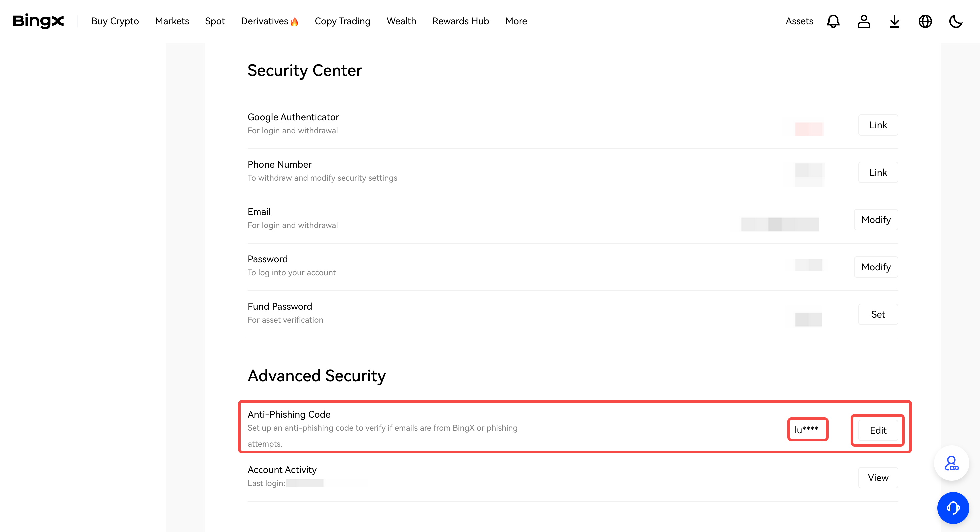
Task: View Account Activity
Action: (x=878, y=478)
